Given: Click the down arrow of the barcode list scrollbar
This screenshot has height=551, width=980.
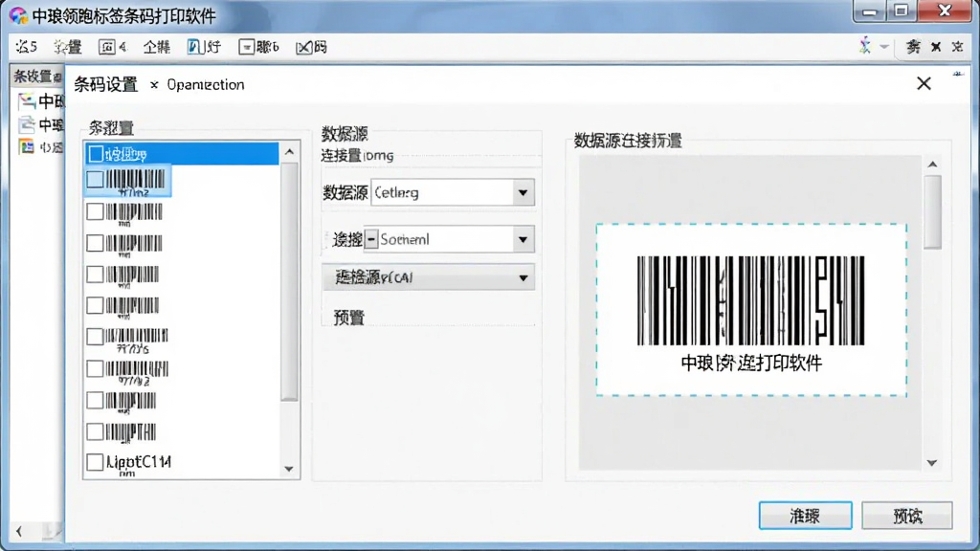Looking at the screenshot, I should [289, 469].
